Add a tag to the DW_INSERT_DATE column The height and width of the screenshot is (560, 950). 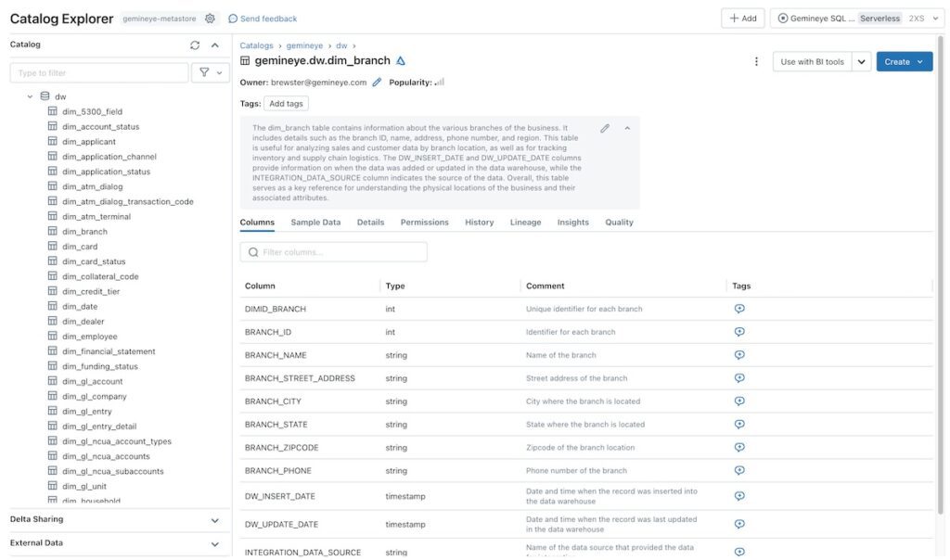click(738, 494)
